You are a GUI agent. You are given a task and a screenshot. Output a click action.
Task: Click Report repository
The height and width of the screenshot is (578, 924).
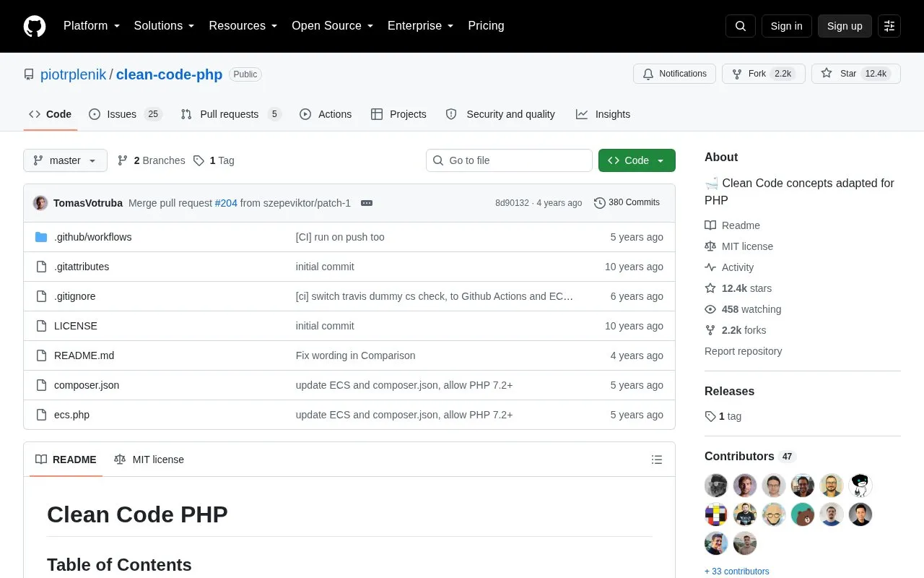743,351
